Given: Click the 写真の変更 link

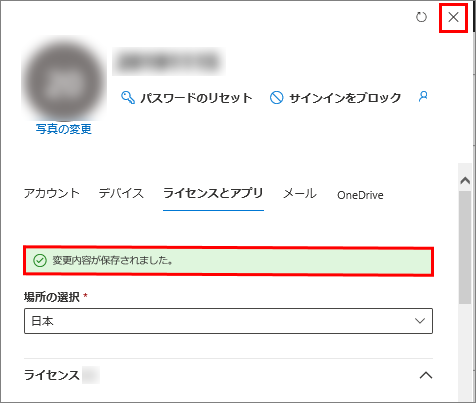Looking at the screenshot, I should [64, 129].
